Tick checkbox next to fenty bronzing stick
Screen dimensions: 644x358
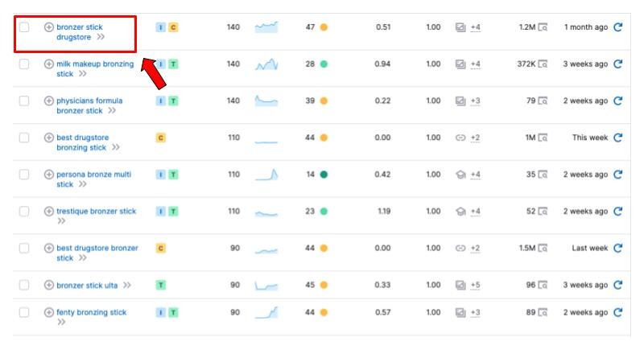tap(24, 313)
